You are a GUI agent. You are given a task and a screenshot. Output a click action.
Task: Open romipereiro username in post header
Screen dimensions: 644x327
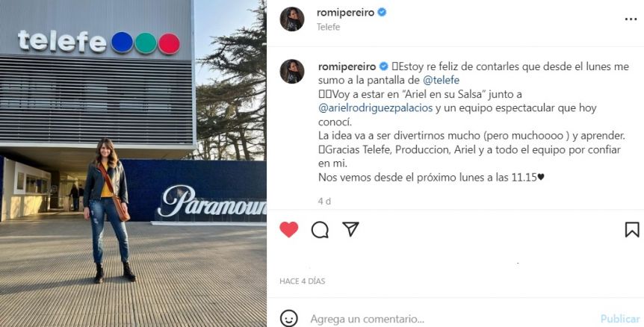345,12
